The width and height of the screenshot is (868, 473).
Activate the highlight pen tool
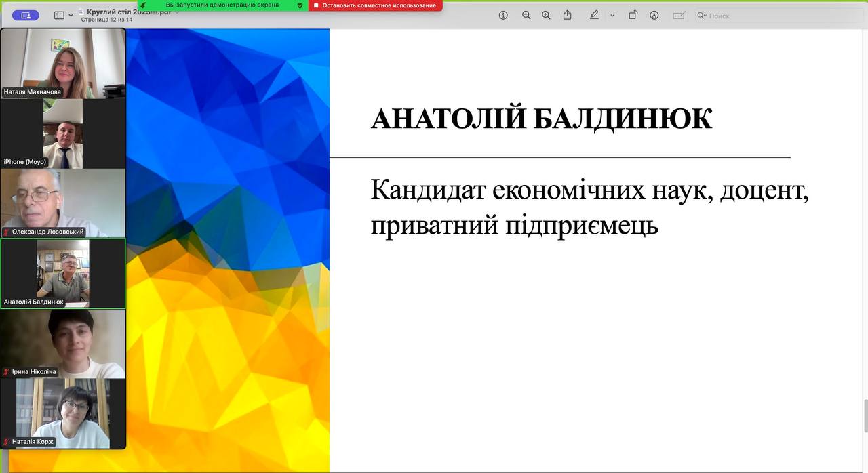click(595, 15)
